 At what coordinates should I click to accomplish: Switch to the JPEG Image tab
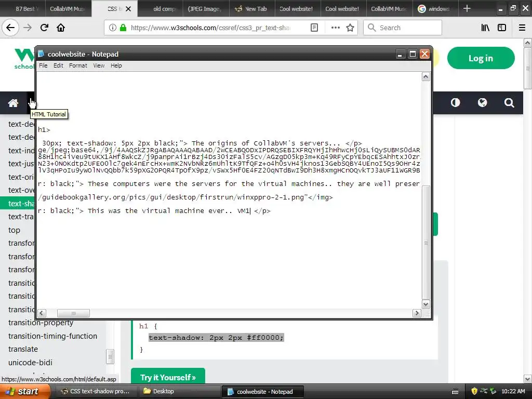tap(206, 8)
